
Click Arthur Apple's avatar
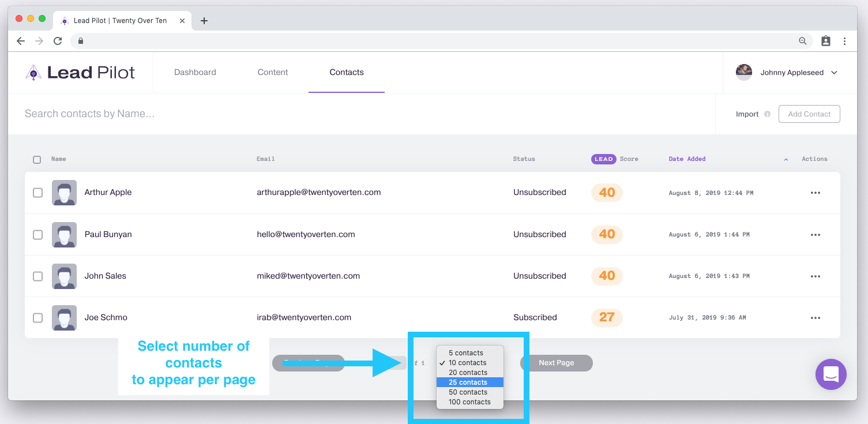64,193
